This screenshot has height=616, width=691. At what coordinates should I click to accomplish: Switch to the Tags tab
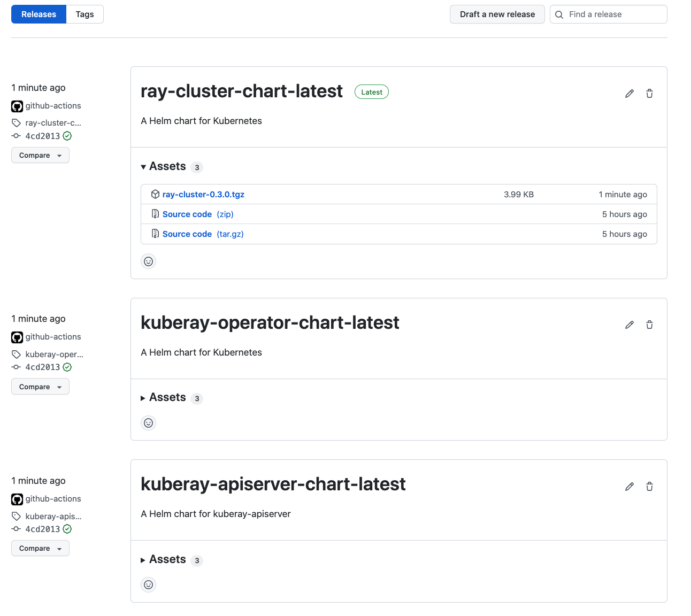click(85, 14)
